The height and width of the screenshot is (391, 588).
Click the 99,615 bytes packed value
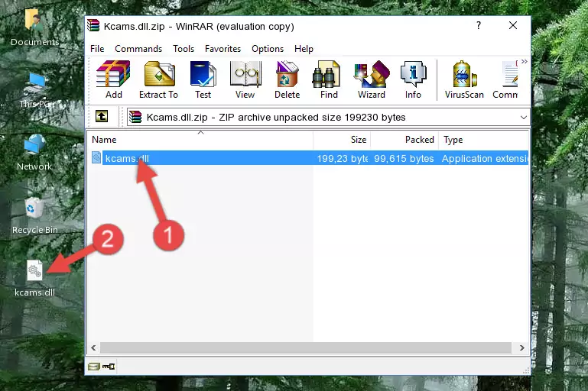pyautogui.click(x=404, y=158)
